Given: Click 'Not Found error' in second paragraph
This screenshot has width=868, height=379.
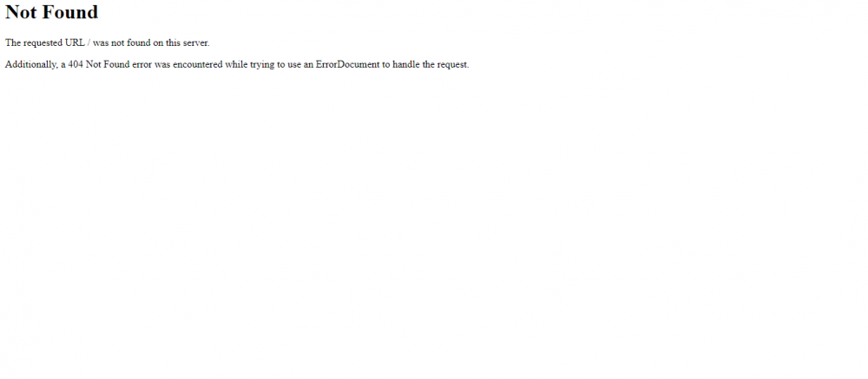Looking at the screenshot, I should (119, 64).
